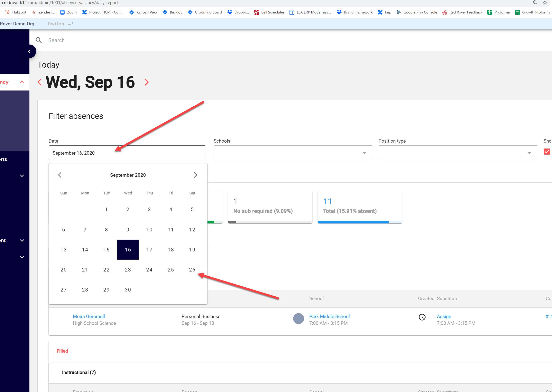Bookmark this page with the star icon
The image size is (552, 392).
tap(545, 2)
